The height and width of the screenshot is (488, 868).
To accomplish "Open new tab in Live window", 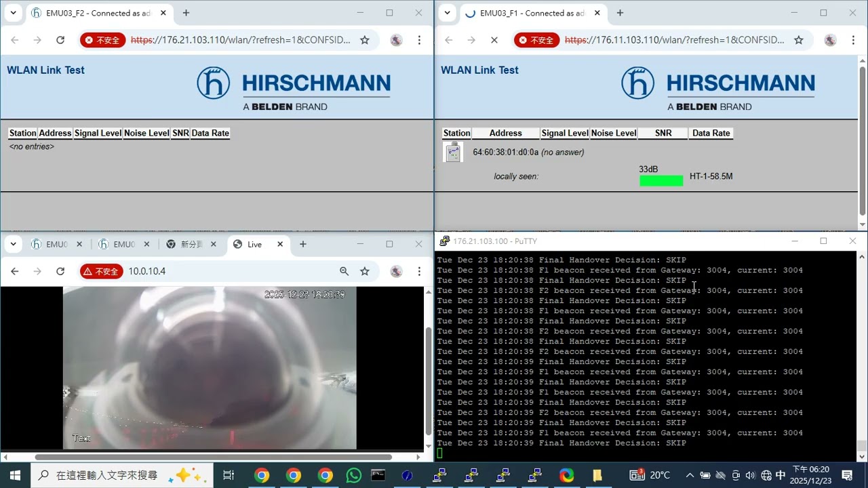I will pos(303,244).
